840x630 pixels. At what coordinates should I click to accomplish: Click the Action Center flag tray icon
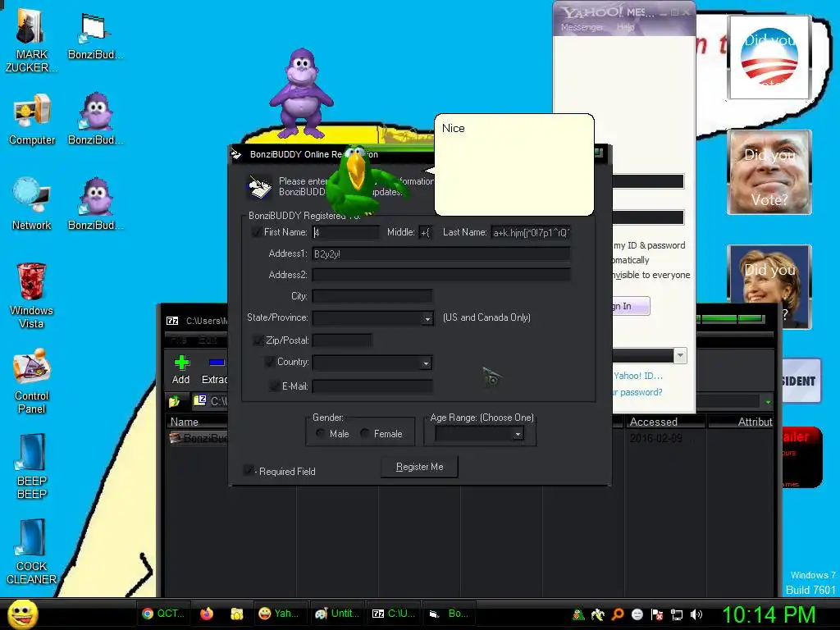pyautogui.click(x=657, y=614)
